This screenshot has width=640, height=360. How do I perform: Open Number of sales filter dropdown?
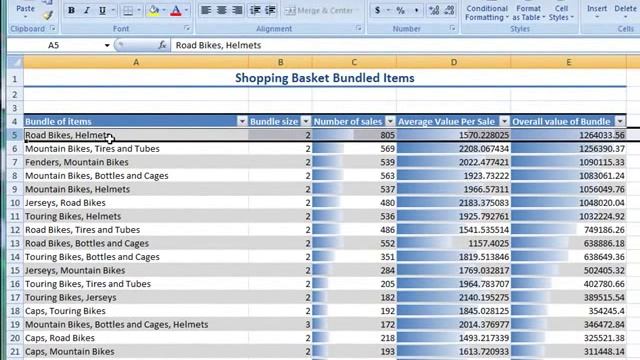pyautogui.click(x=390, y=121)
